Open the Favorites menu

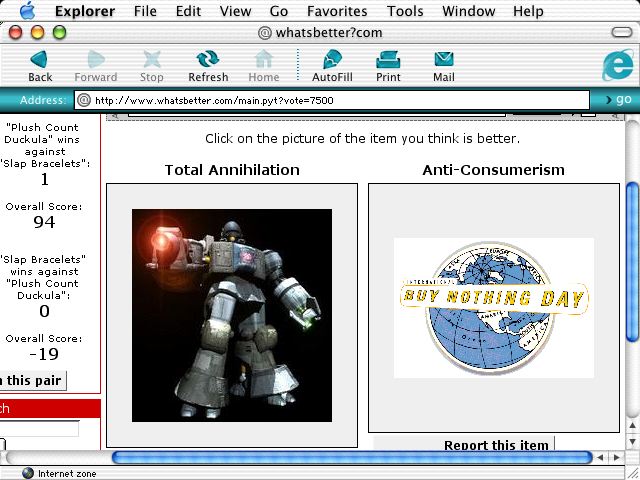click(337, 11)
